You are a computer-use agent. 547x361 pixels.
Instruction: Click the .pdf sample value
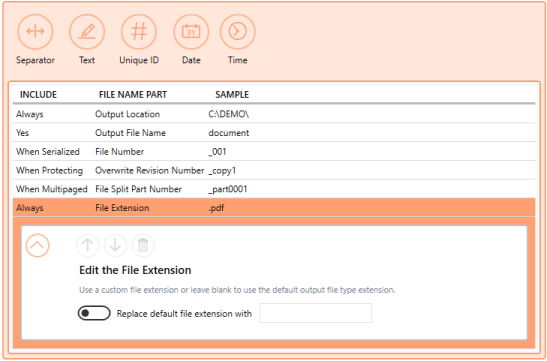[216, 208]
